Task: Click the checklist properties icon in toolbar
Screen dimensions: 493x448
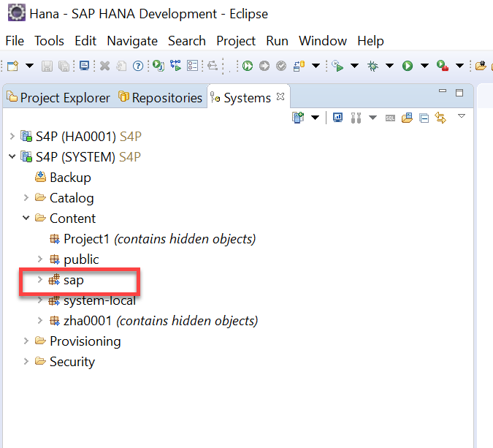Action: tap(192, 66)
